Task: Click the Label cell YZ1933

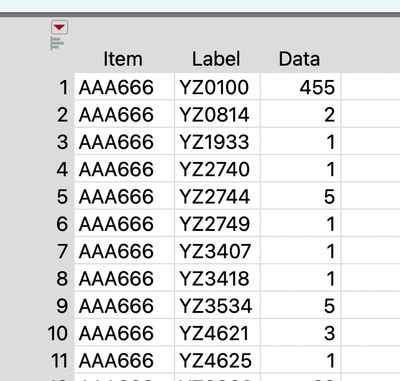Action: (217, 142)
